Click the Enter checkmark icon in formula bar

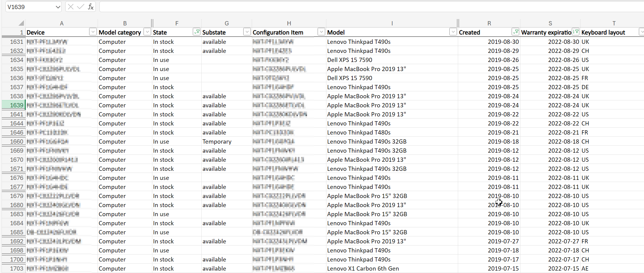click(x=80, y=7)
